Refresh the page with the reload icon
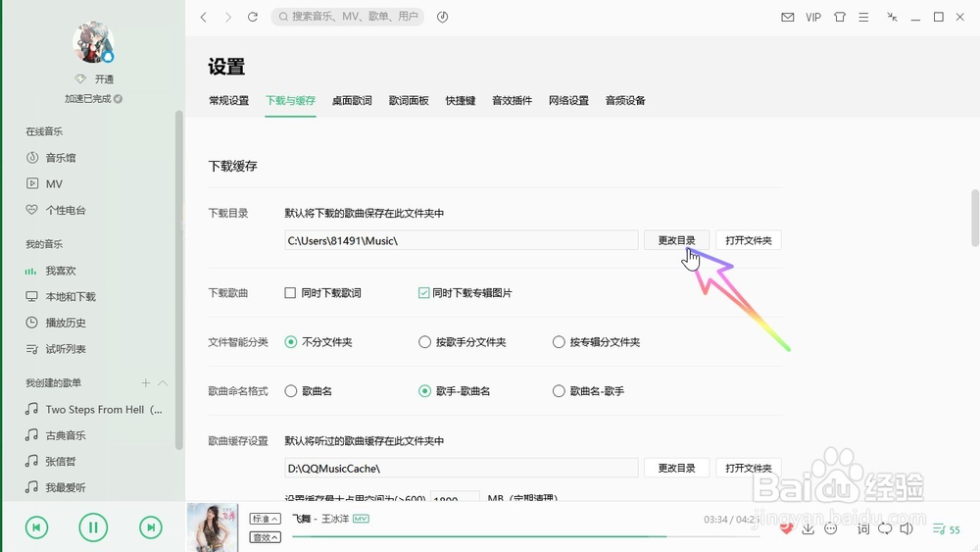The image size is (980, 552). click(x=253, y=17)
